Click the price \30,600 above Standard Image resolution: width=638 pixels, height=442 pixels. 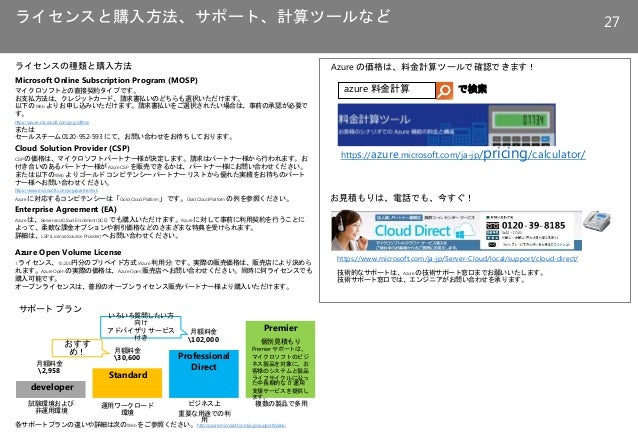tap(127, 357)
